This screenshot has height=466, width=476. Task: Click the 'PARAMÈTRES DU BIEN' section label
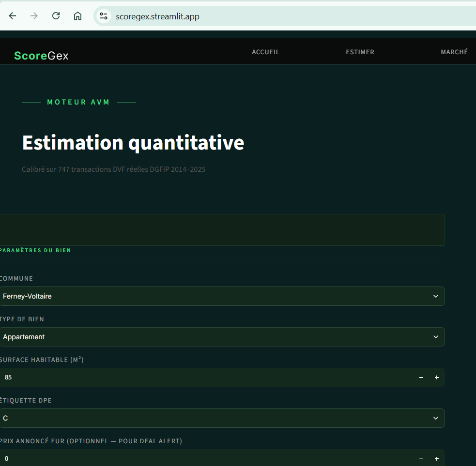click(35, 250)
